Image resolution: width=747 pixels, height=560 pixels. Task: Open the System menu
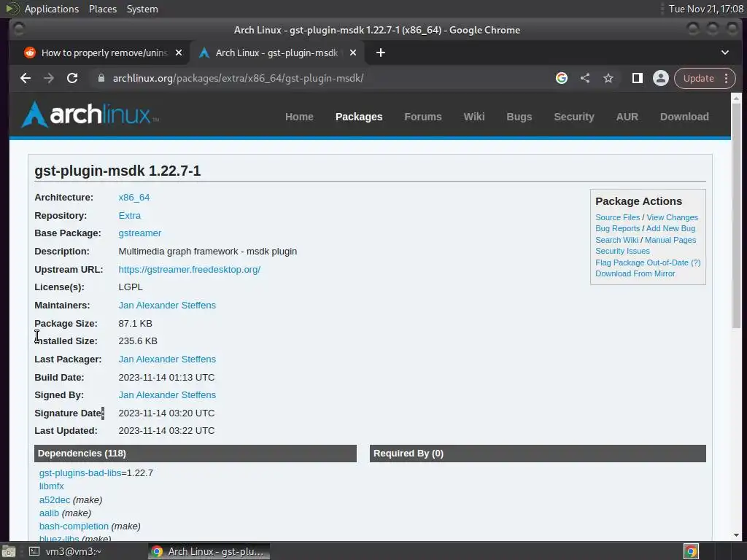pyautogui.click(x=142, y=9)
